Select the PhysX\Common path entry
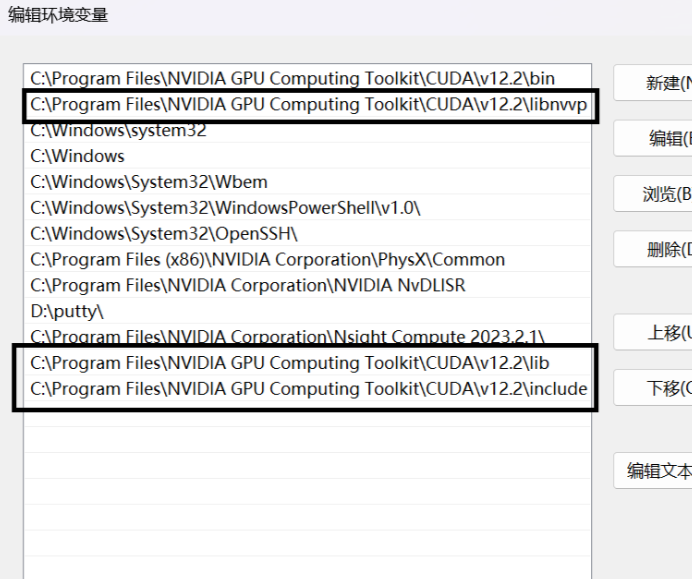Viewport: 692px width, 579px height. [x=308, y=259]
